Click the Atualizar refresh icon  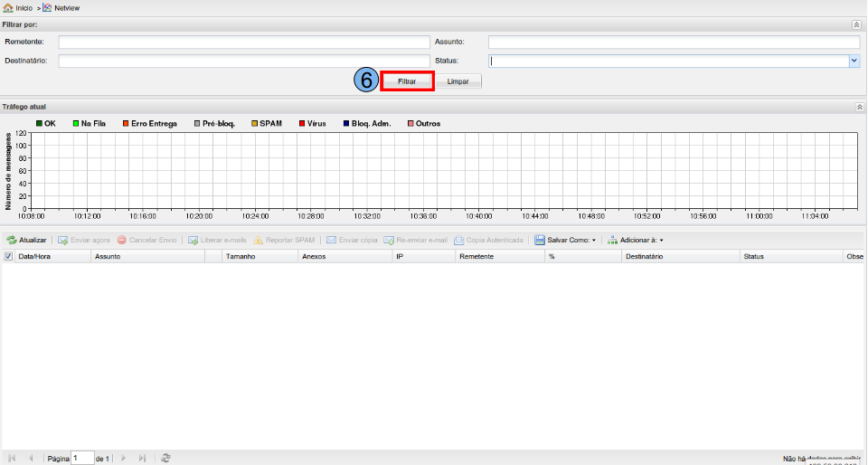pos(11,241)
